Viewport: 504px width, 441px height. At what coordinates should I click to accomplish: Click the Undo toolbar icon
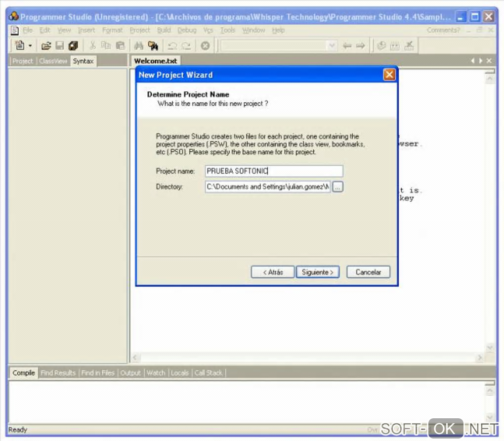pyautogui.click(x=172, y=45)
